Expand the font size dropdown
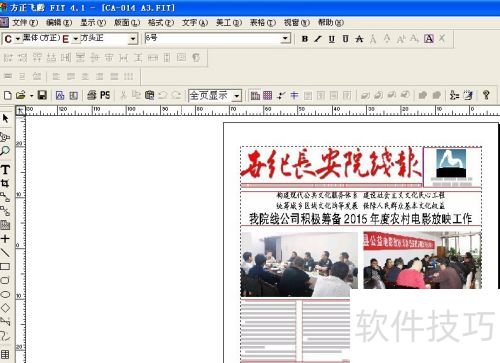 coord(285,39)
